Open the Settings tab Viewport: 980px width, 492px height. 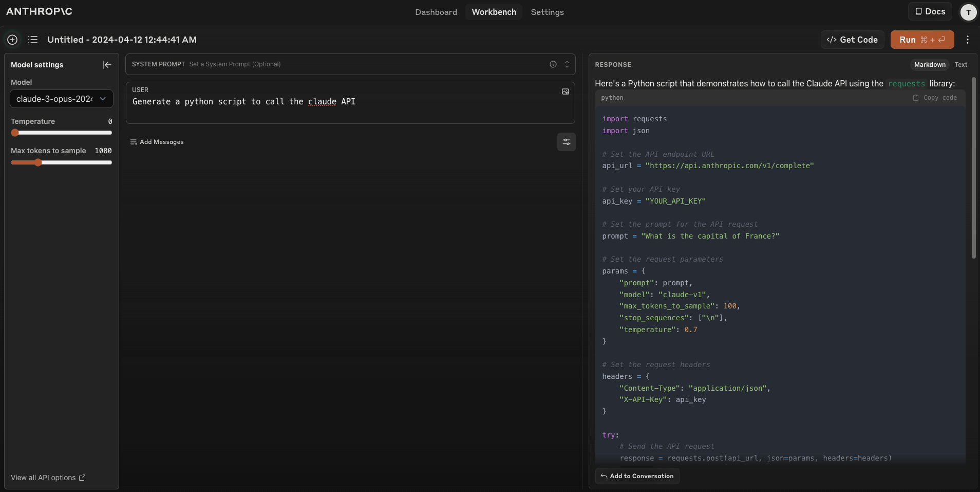[548, 12]
